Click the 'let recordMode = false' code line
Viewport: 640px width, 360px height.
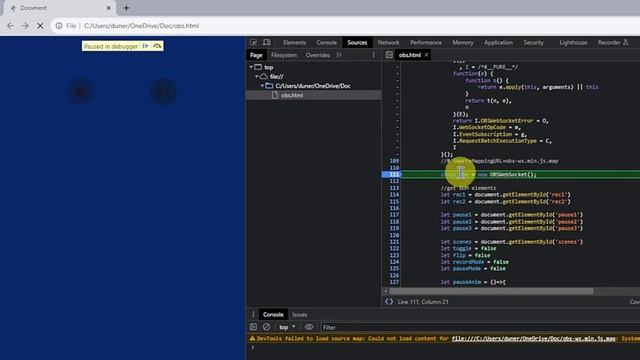475,262
